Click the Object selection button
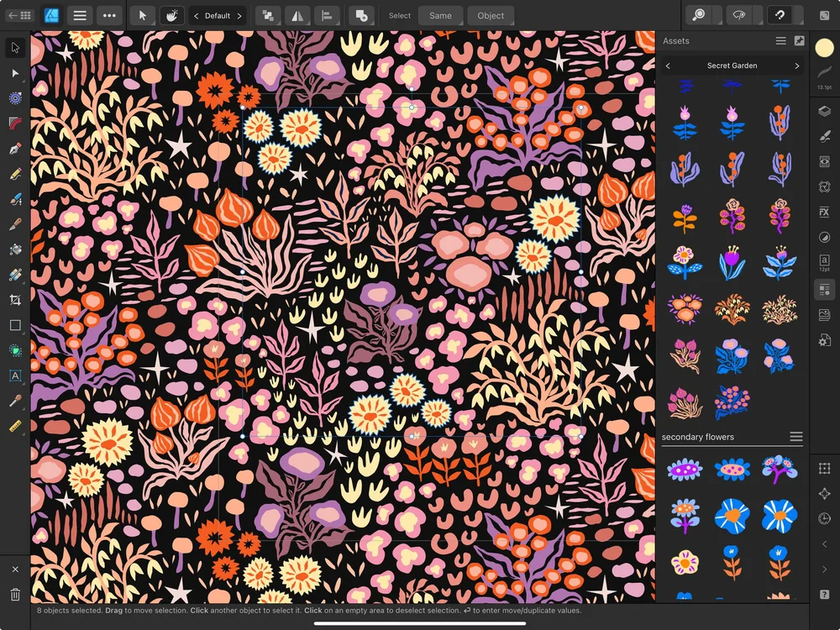This screenshot has height=630, width=840. click(491, 15)
